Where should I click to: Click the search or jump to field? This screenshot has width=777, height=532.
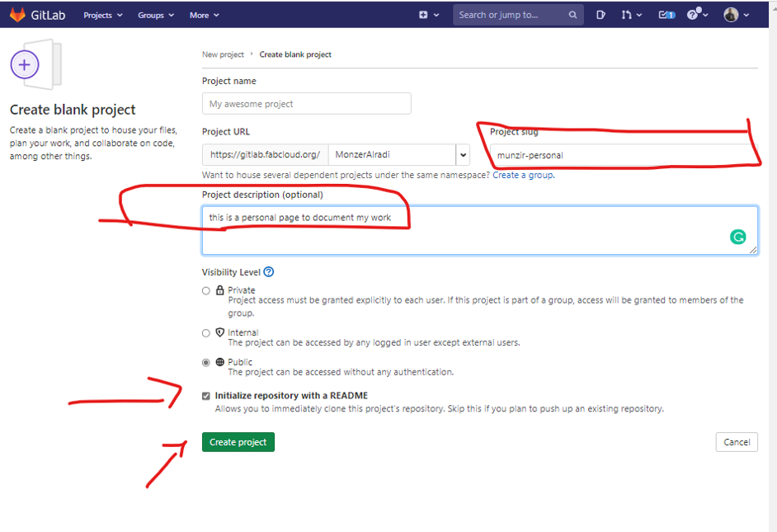tap(518, 15)
